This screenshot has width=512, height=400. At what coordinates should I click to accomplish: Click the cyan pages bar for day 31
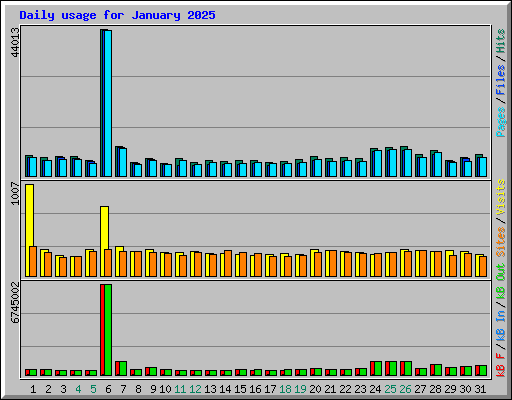click(x=483, y=167)
